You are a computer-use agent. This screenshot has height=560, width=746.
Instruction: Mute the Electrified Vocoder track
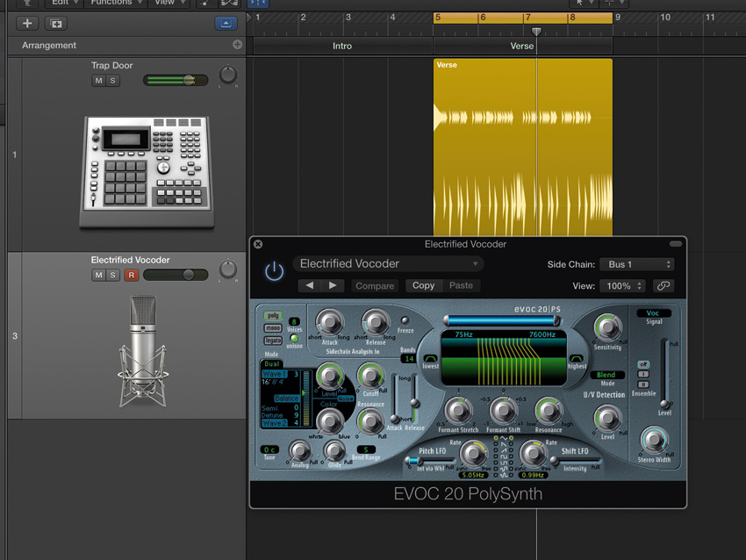[98, 275]
